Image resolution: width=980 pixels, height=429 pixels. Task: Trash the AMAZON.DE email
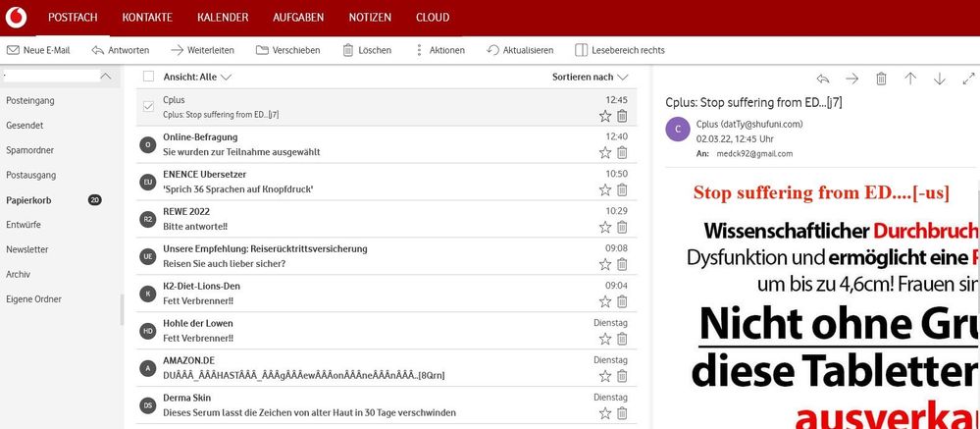(622, 376)
